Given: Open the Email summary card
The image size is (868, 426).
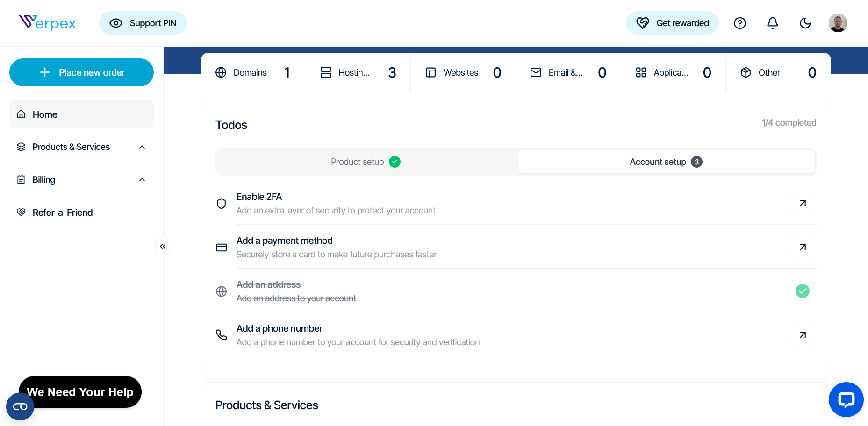Looking at the screenshot, I should tap(568, 73).
